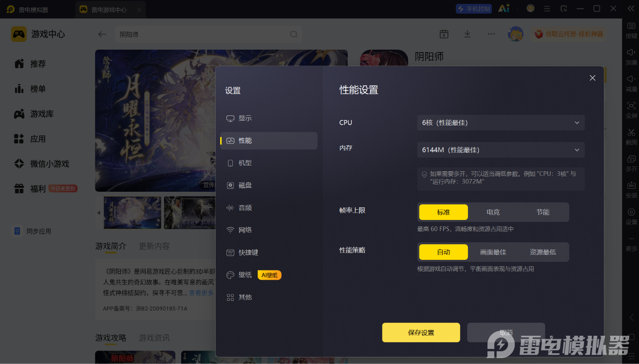This screenshot has height=364, width=639.
Task: Click the 手机控制 button in title bar
Action: click(x=474, y=8)
